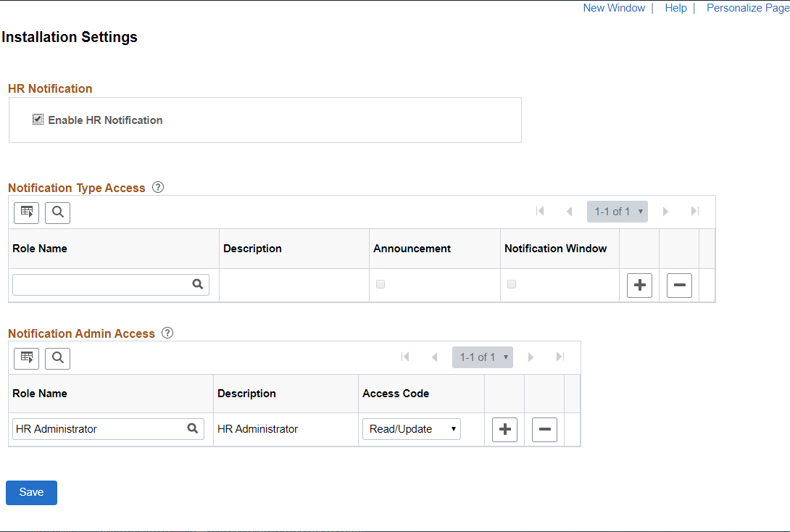The height and width of the screenshot is (532, 790).
Task: Click empty Role Name field in Type Access
Action: [110, 285]
